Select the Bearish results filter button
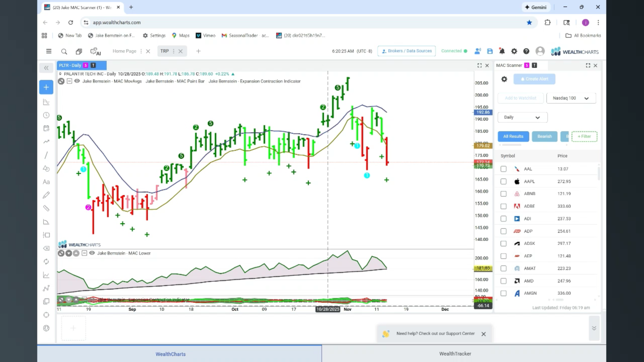This screenshot has width=644, height=362. 544,136
